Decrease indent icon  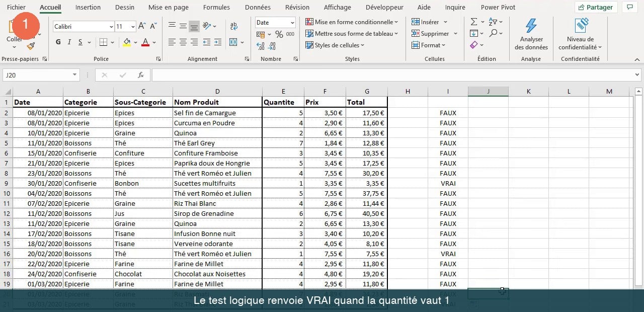206,42
